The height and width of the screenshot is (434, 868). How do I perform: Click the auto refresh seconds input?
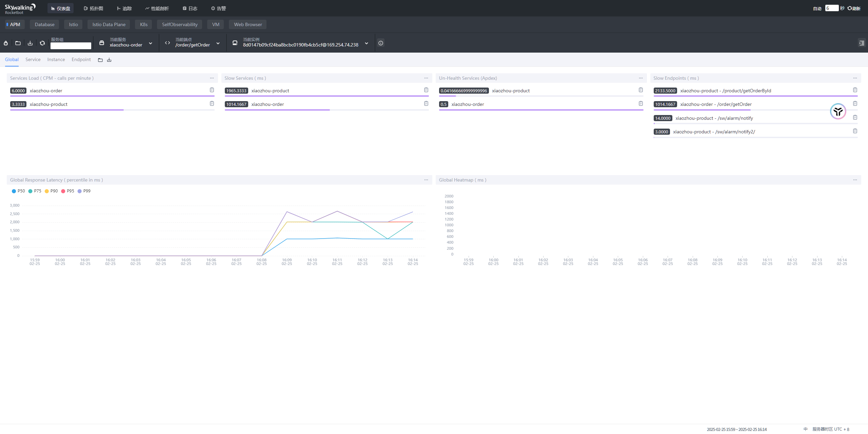click(832, 8)
